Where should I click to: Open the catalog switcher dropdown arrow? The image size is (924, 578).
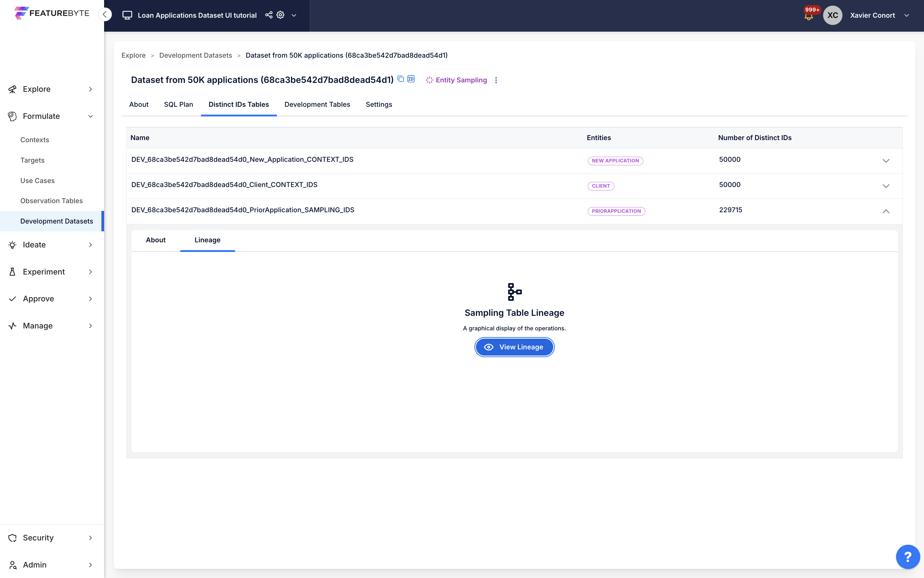coord(294,15)
